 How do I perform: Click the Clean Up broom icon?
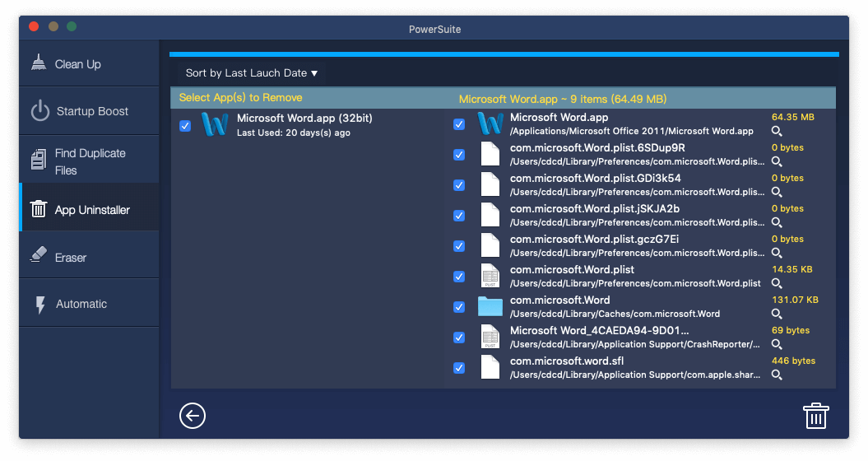coord(38,63)
